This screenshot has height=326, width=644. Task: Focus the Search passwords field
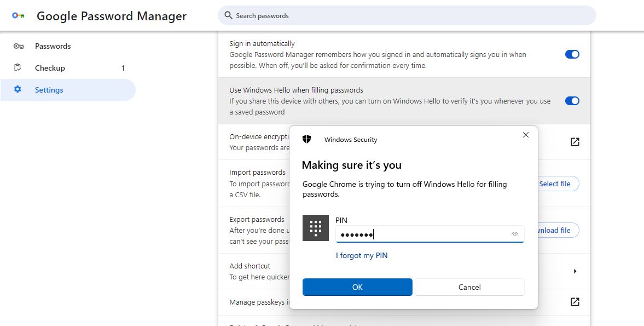point(407,16)
